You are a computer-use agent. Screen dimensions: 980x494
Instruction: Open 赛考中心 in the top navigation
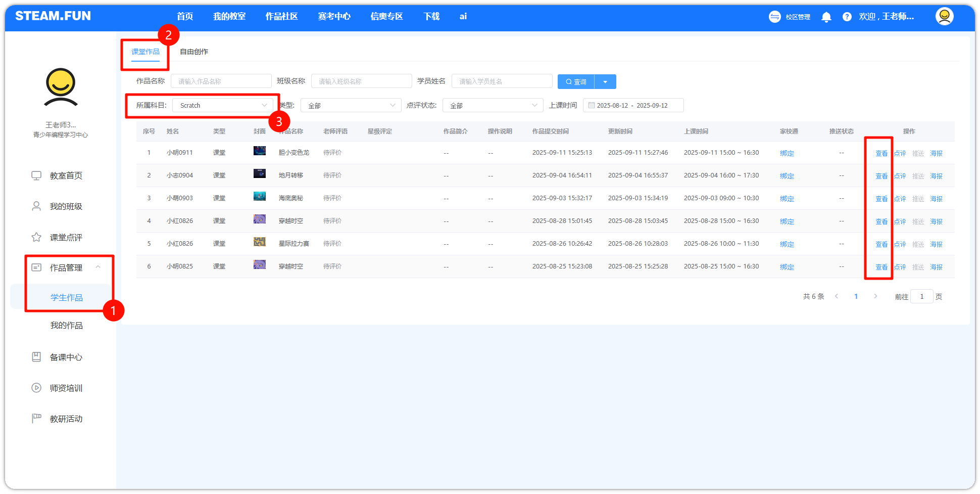(334, 17)
